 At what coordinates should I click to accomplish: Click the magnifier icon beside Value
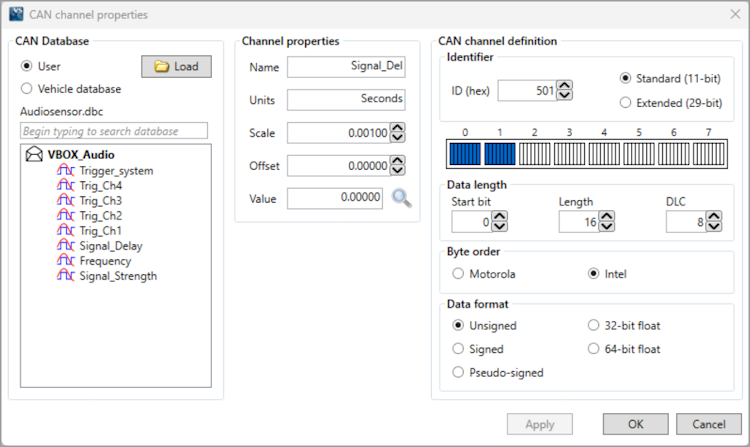point(402,198)
